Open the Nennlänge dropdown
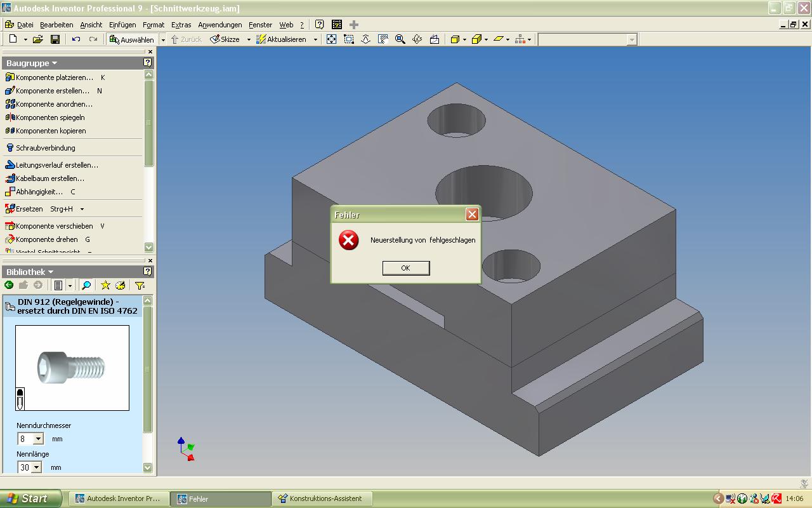Screen dimensions: 812x508 point(36,467)
